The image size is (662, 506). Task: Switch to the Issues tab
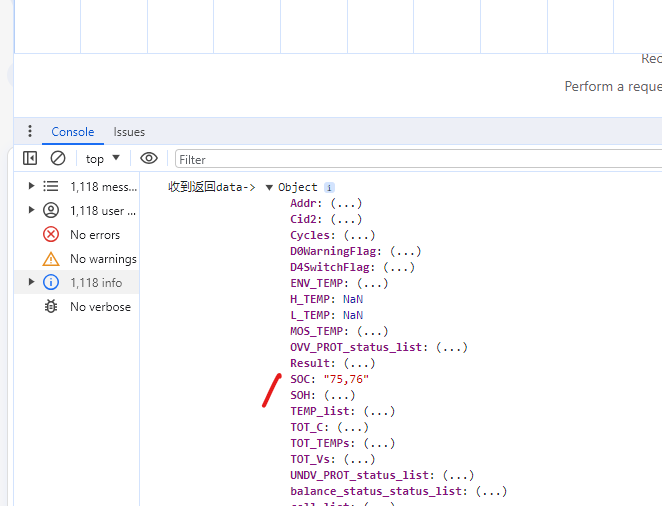(x=129, y=132)
